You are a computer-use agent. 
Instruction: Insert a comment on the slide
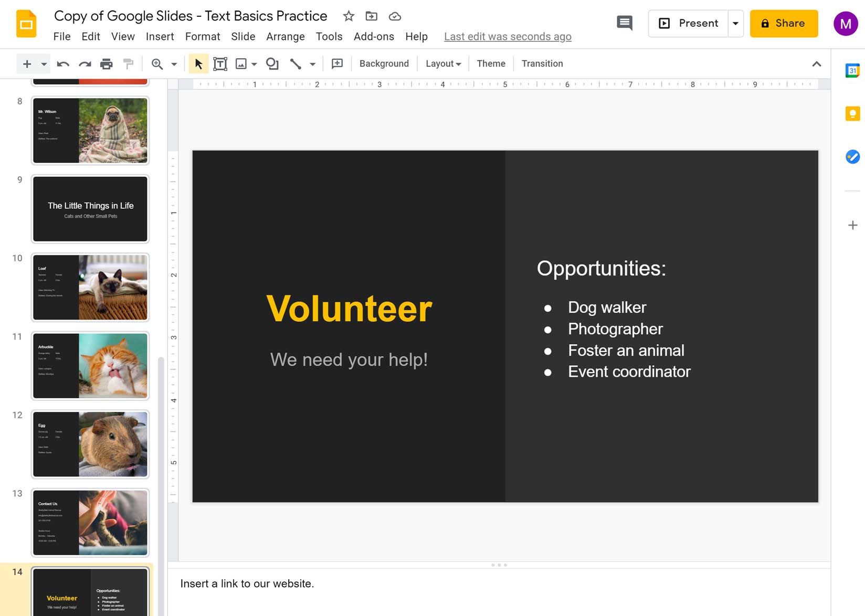click(x=336, y=63)
